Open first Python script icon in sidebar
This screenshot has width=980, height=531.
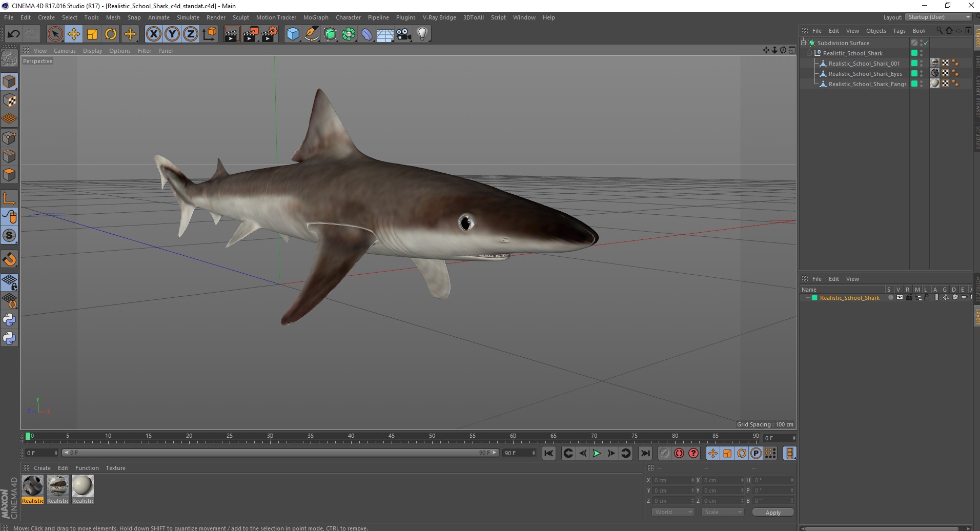point(9,320)
